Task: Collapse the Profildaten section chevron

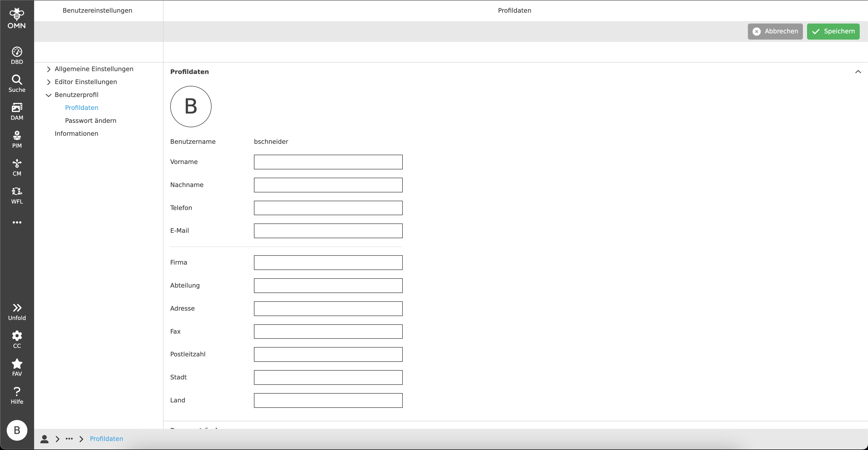Action: 858,72
